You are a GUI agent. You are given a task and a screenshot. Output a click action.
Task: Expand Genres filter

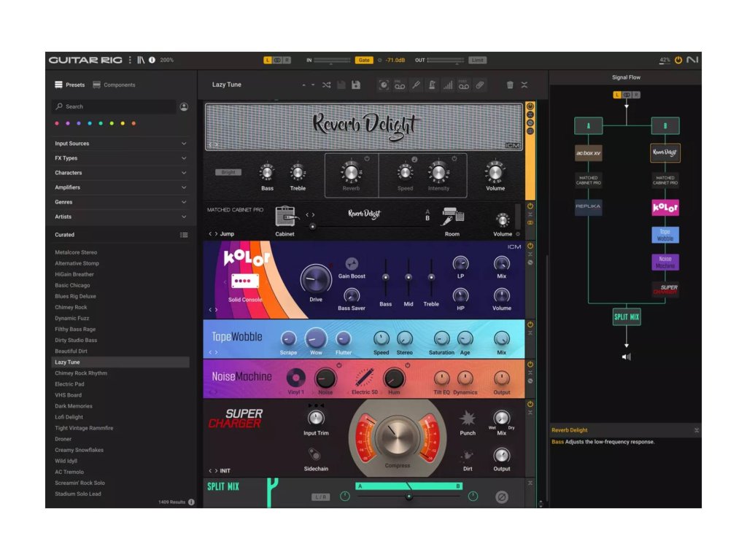click(120, 202)
